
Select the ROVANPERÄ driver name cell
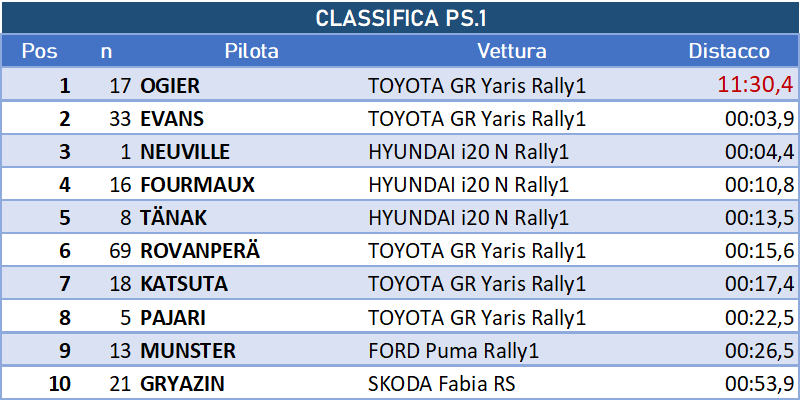pyautogui.click(x=200, y=251)
